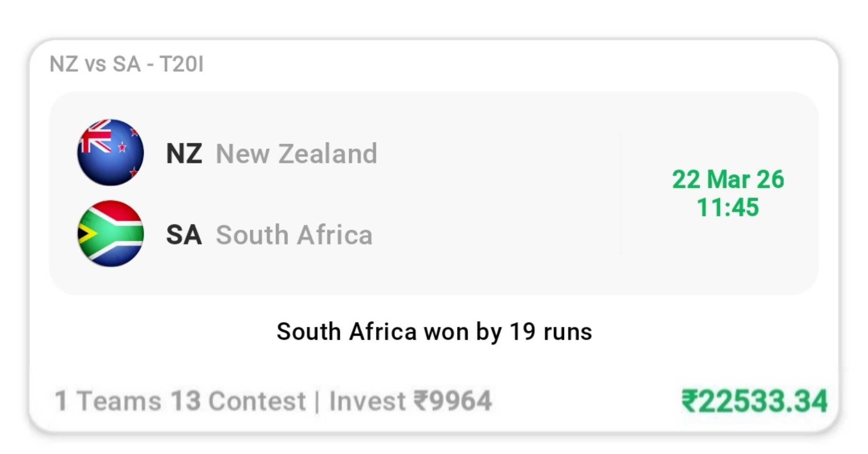Click the pipe separator before Invest

coord(317,401)
